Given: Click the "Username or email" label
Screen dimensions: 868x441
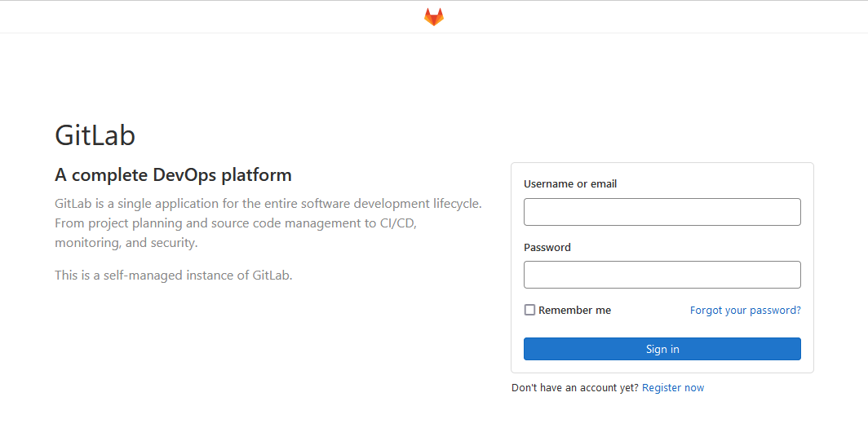Looking at the screenshot, I should pos(570,183).
